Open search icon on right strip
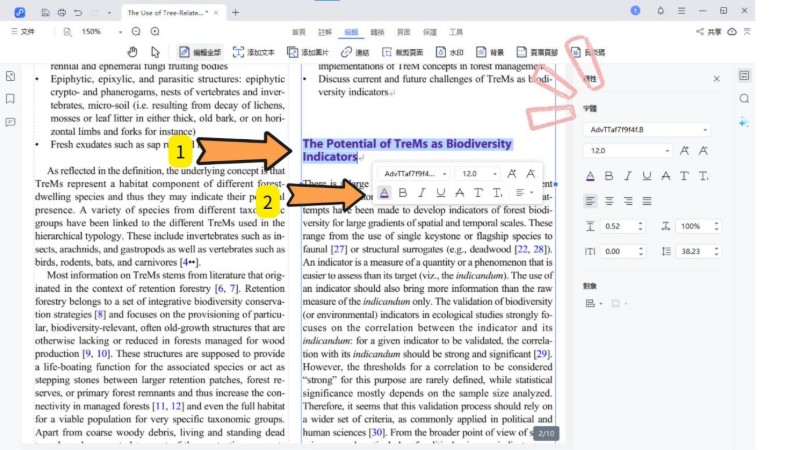800x450 pixels. point(744,98)
